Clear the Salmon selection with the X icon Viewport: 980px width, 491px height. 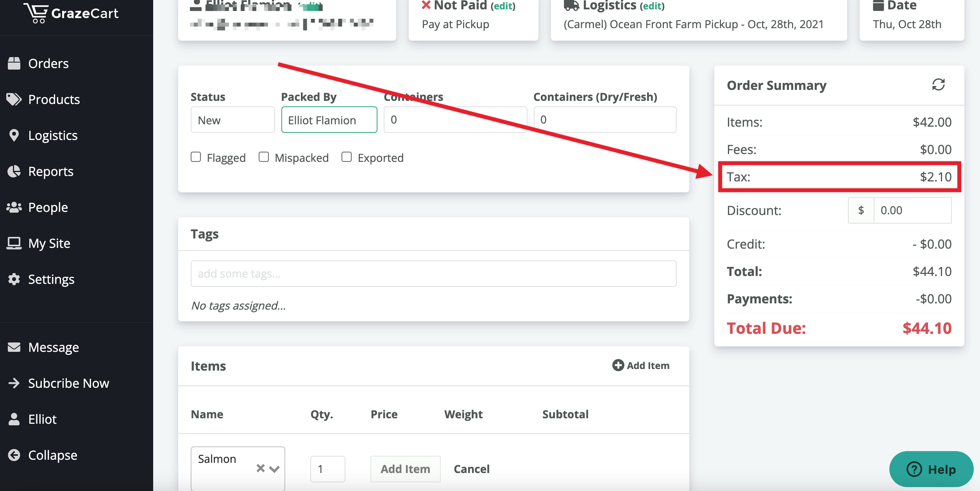pos(260,468)
